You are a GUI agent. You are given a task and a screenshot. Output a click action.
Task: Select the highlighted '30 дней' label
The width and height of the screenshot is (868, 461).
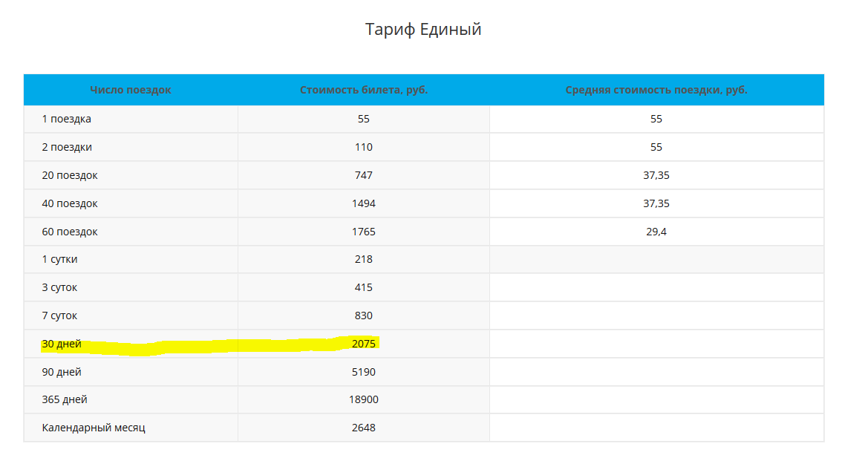coord(62,344)
